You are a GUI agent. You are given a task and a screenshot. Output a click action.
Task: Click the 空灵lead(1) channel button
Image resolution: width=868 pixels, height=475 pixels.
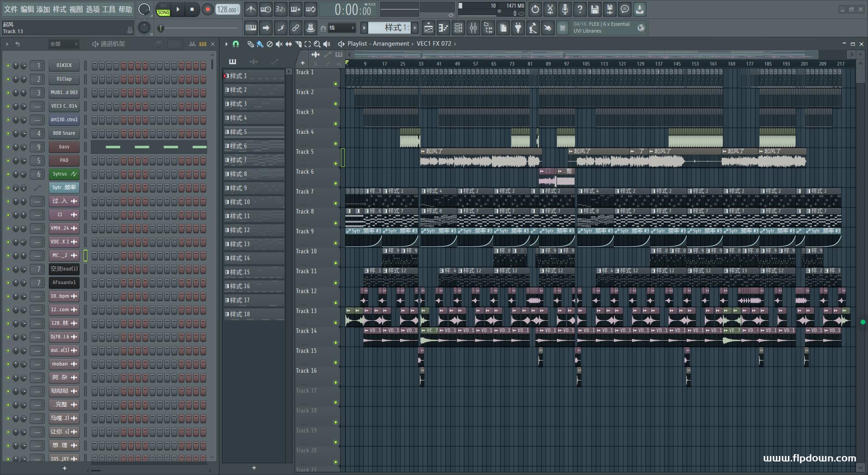pos(64,269)
